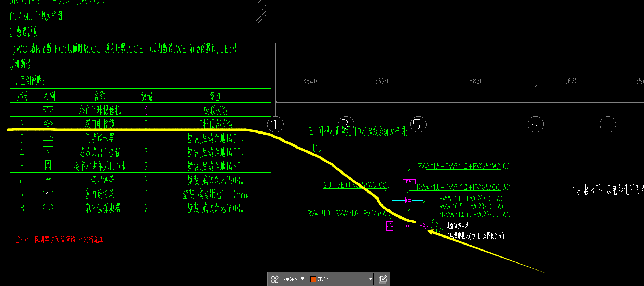Click the 标注分类 label in bottom toolbar
The image size is (644, 286).
(295, 279)
